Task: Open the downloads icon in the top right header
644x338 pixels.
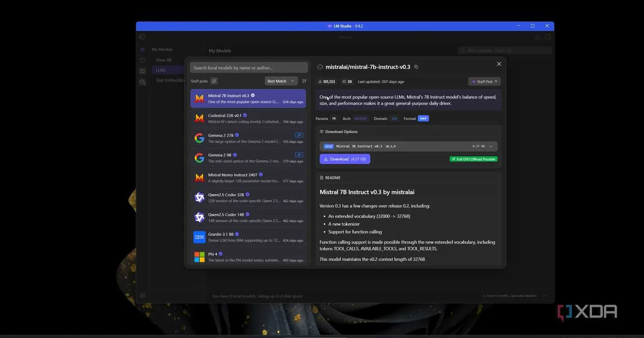Action: (x=538, y=37)
